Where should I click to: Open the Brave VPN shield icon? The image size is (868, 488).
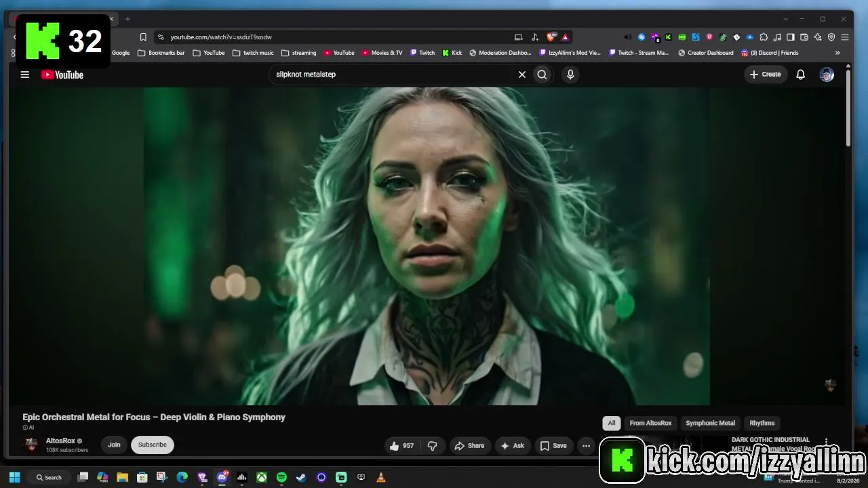point(831,37)
